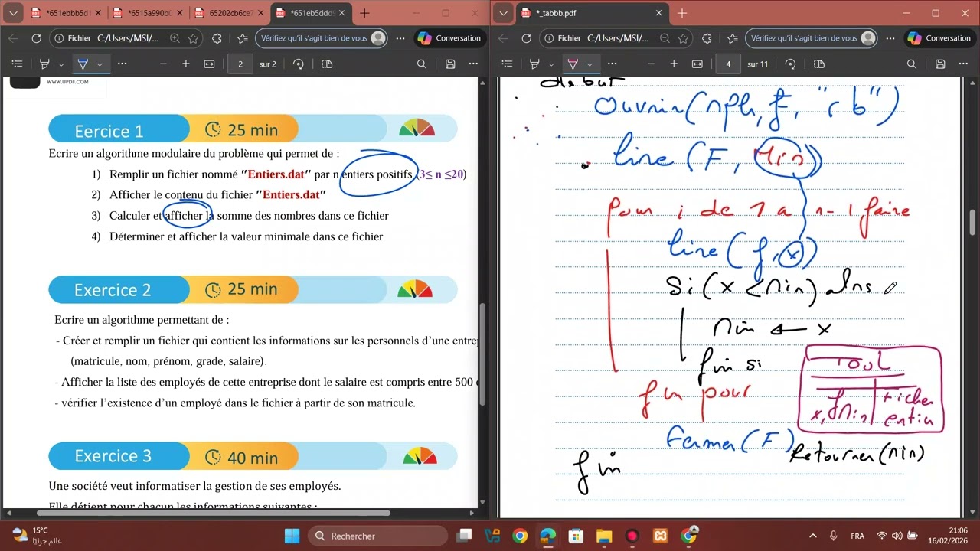Expand draw pen options in right PDF window
Screen dimensions: 980x551
tap(590, 64)
